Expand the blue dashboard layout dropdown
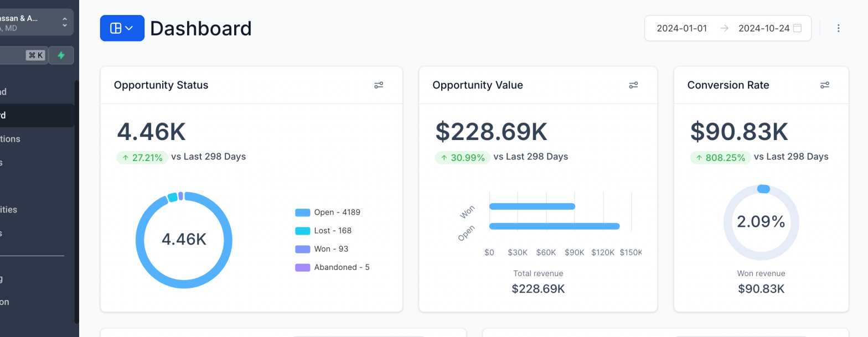 click(122, 28)
